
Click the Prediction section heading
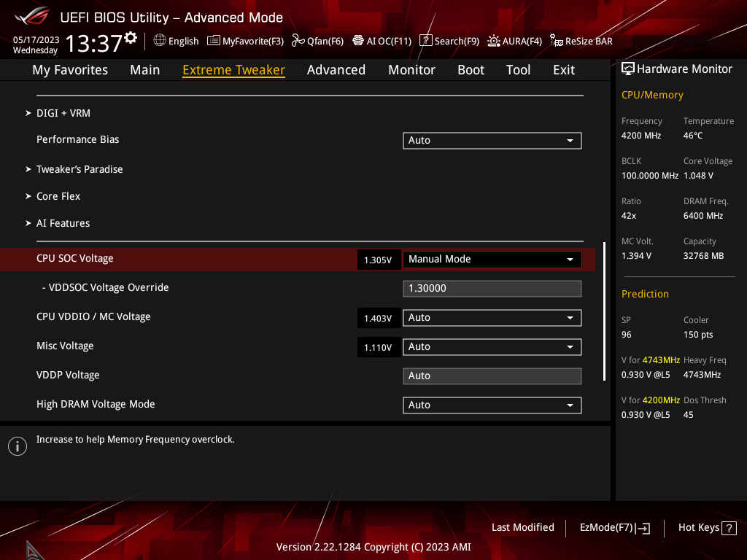tap(645, 295)
